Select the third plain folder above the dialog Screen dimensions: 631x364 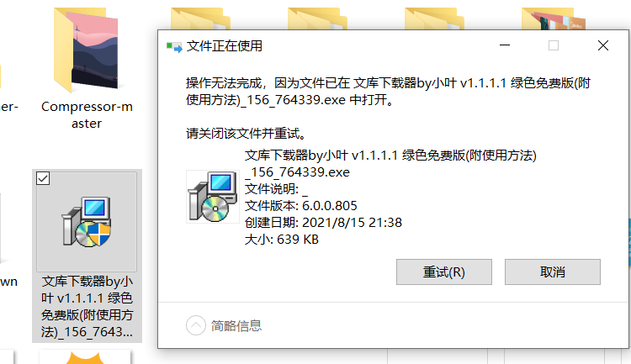tap(434, 18)
